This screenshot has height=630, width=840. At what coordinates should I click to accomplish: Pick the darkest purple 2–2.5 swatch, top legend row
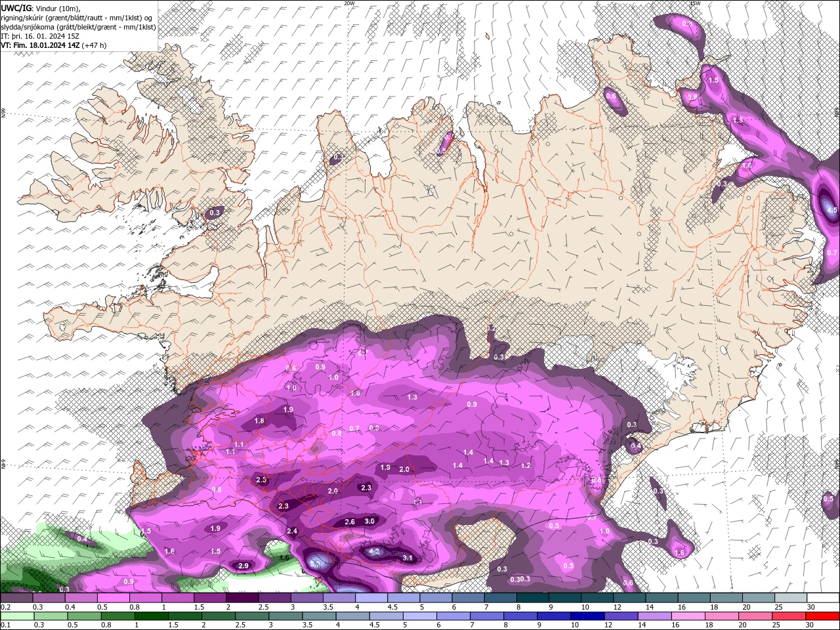(x=243, y=598)
